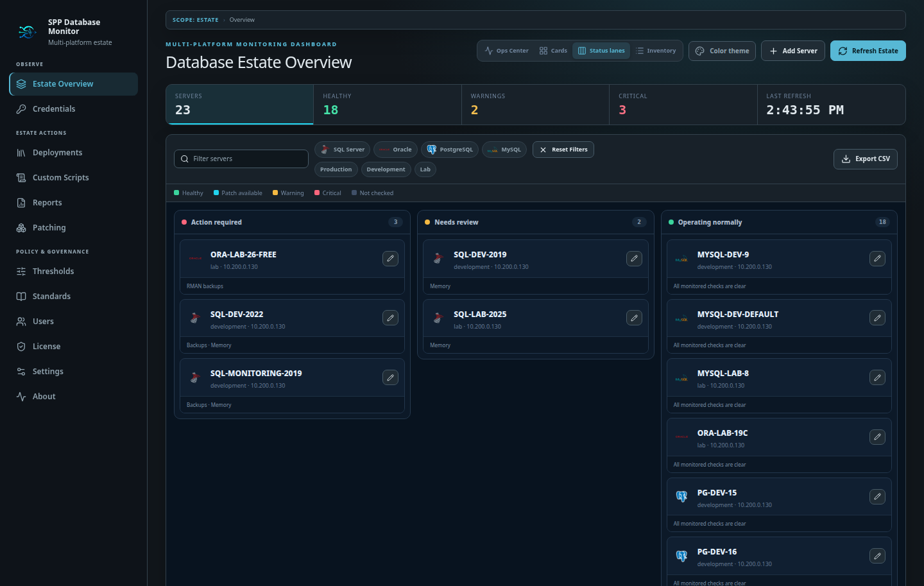The width and height of the screenshot is (924, 586).
Task: Edit the SQL-DEV-2022 server card
Action: coord(390,318)
